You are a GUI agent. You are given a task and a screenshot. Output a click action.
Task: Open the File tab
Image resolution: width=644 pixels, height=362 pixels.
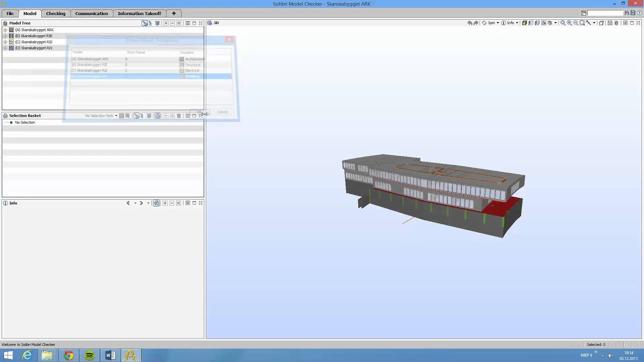click(x=10, y=13)
